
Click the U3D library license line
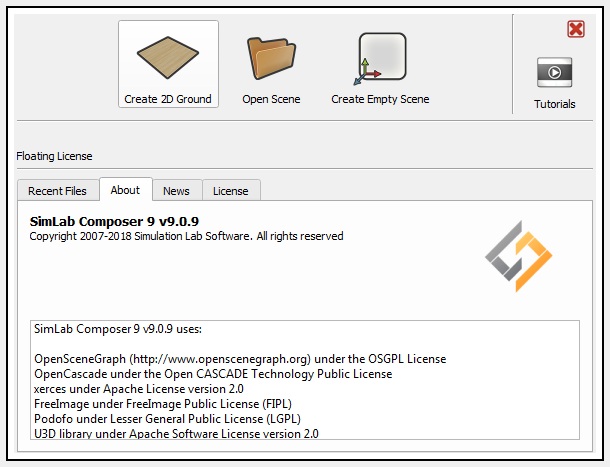tap(176, 433)
